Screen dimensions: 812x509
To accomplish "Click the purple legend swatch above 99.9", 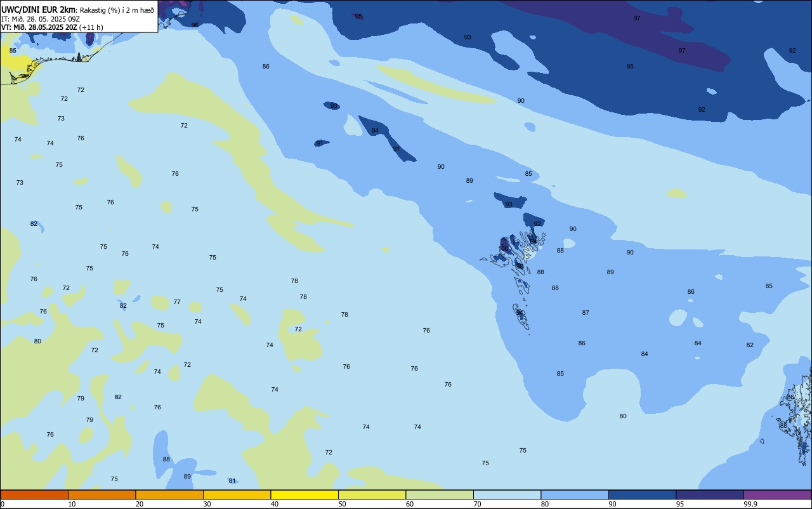I will click(x=777, y=494).
